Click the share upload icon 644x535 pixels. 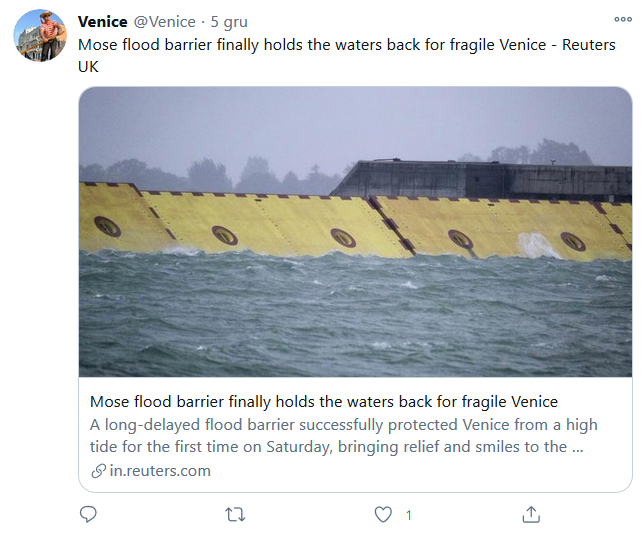(531, 514)
